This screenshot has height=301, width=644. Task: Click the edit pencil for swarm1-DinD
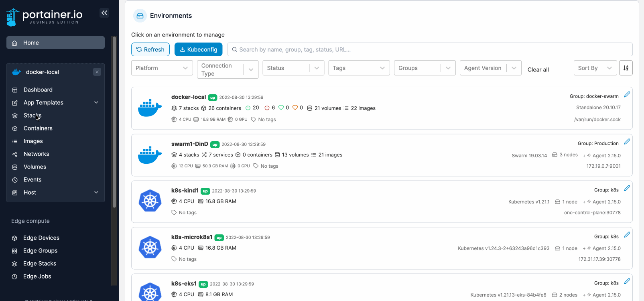627,142
